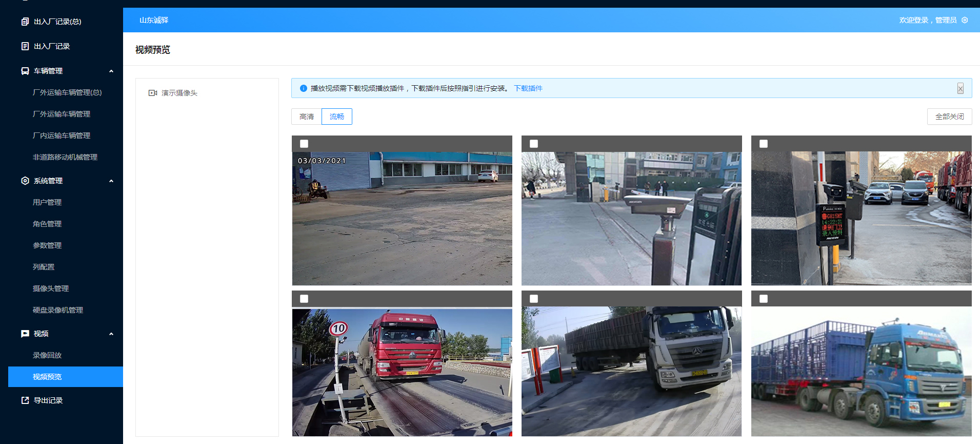Close the plugin download notice

click(x=960, y=88)
